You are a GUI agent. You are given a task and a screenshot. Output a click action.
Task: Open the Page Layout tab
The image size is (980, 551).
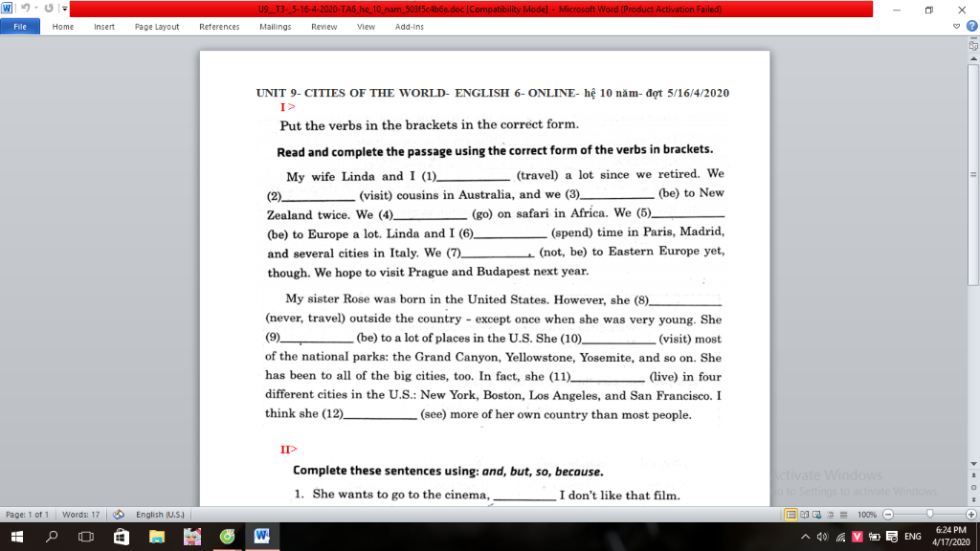point(157,26)
